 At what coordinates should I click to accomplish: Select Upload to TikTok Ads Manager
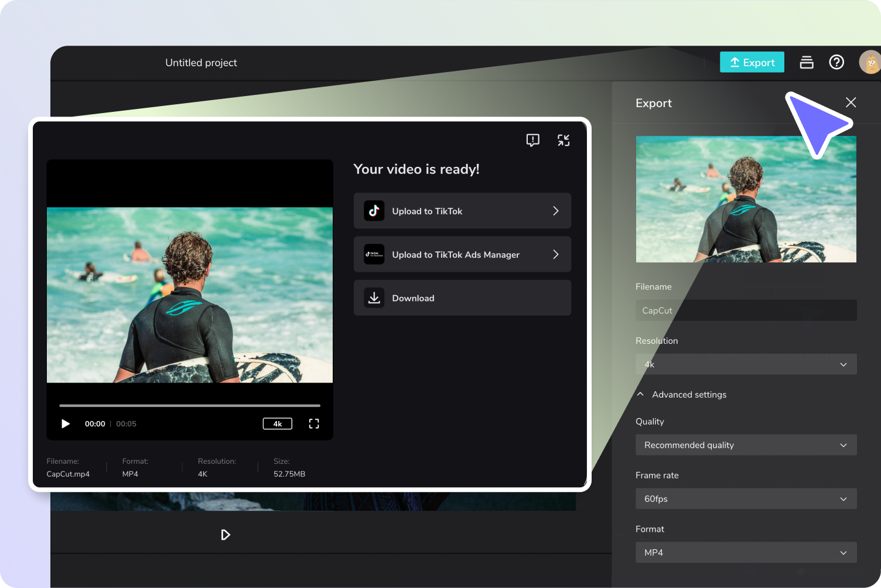462,254
